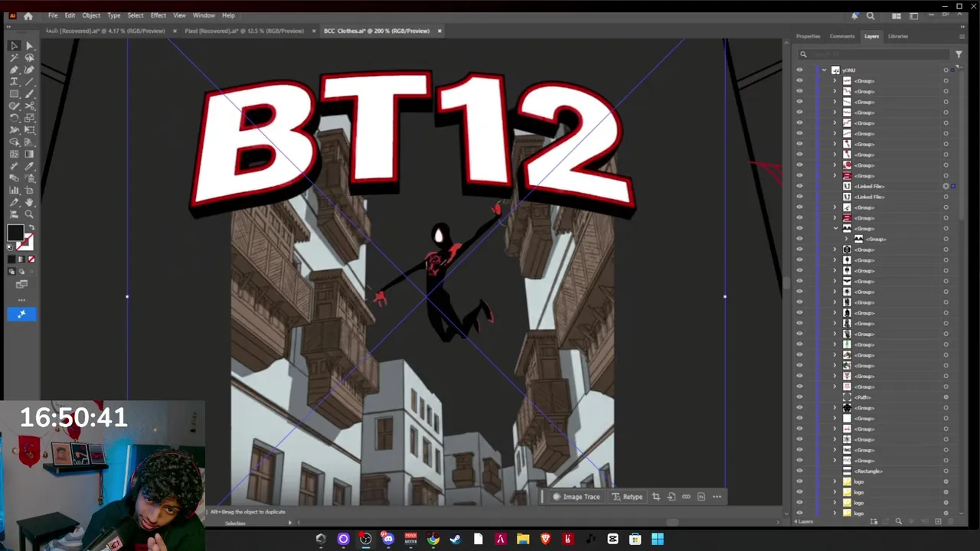Open the Comments panel tab
Viewport: 980px width, 551px height.
[x=841, y=36]
